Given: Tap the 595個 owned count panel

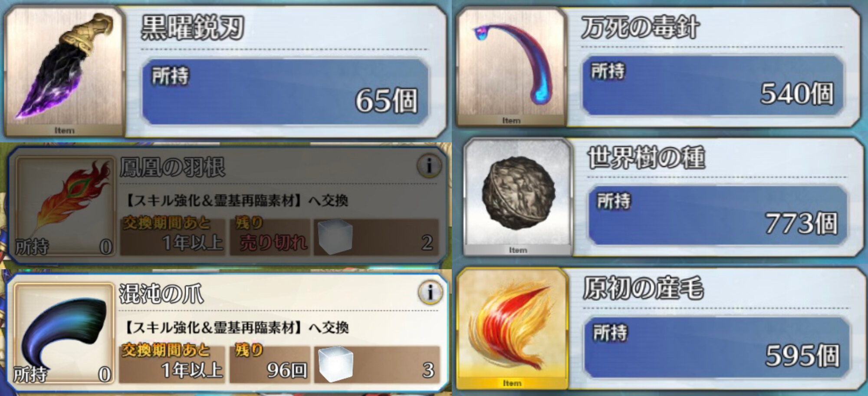Looking at the screenshot, I should (x=717, y=347).
